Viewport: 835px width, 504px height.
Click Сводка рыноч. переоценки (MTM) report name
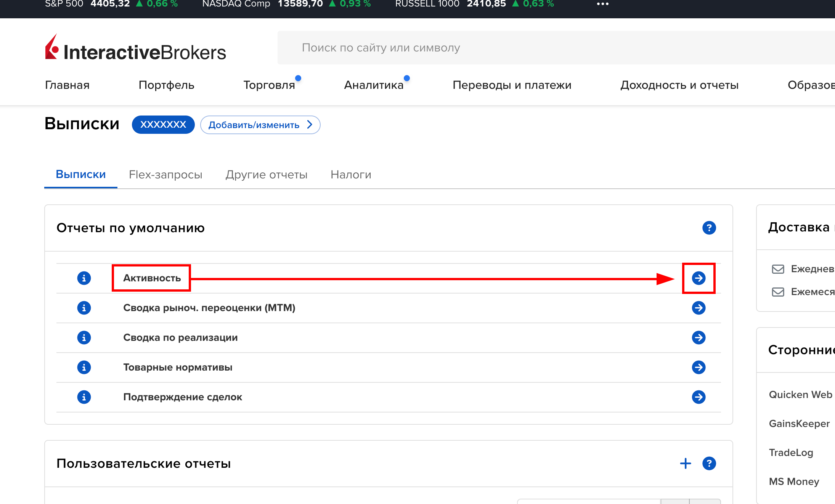(x=209, y=308)
